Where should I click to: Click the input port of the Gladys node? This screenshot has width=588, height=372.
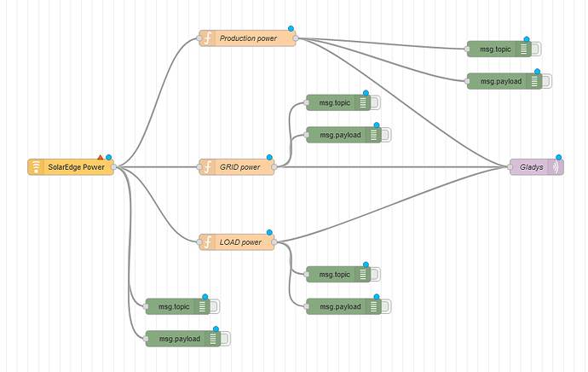tap(510, 167)
